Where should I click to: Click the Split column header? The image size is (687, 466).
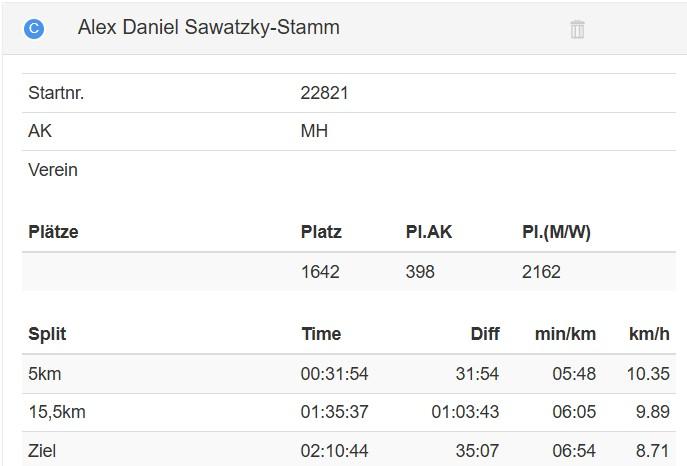[x=47, y=334]
